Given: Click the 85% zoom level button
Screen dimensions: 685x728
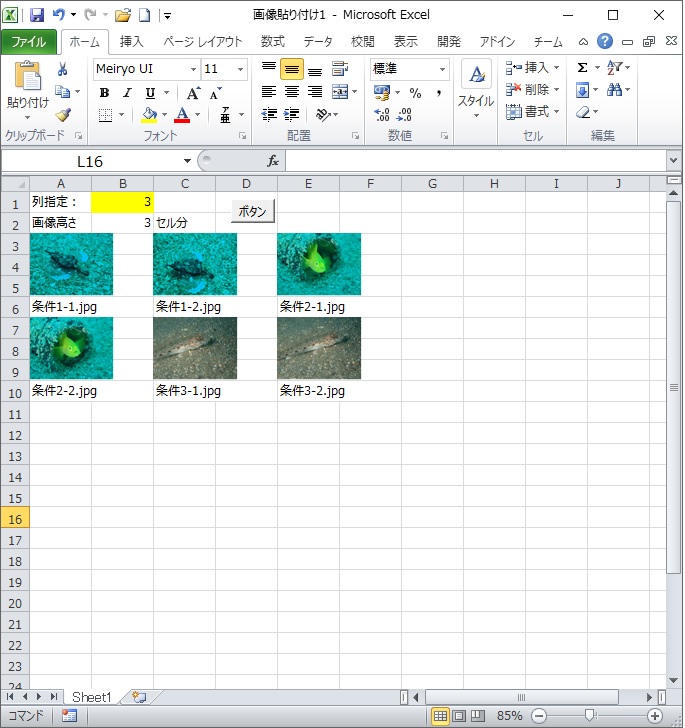Looking at the screenshot, I should (509, 716).
